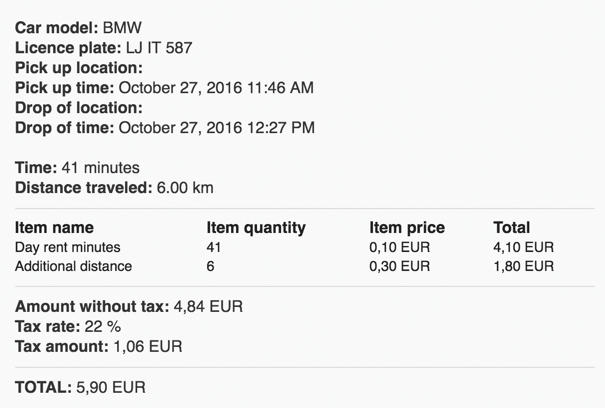
Task: Click the drop of time 12:27 PM value
Action: pyautogui.click(x=217, y=128)
